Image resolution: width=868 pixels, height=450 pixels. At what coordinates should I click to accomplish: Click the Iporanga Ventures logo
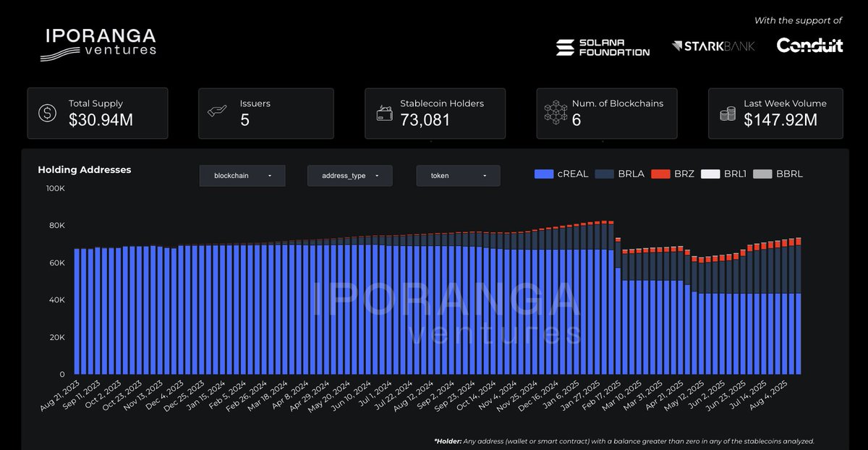point(98,44)
